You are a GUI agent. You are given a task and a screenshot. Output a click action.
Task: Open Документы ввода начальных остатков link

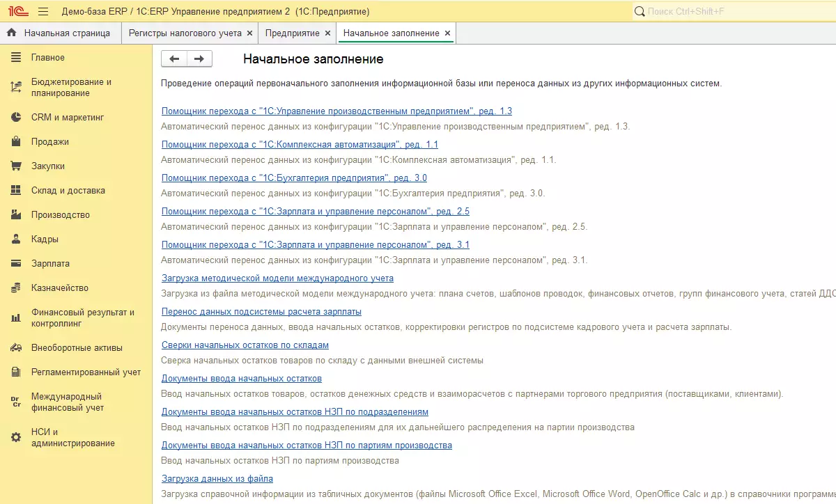242,379
